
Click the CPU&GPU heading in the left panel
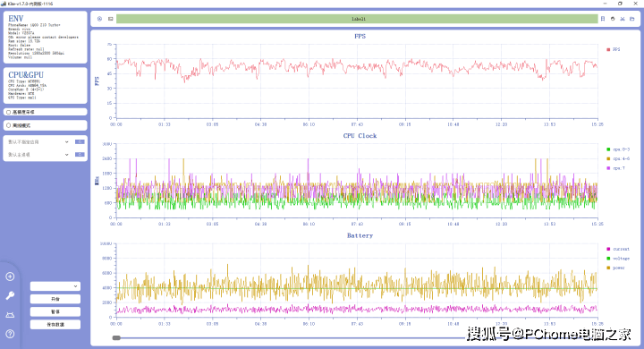coord(26,75)
